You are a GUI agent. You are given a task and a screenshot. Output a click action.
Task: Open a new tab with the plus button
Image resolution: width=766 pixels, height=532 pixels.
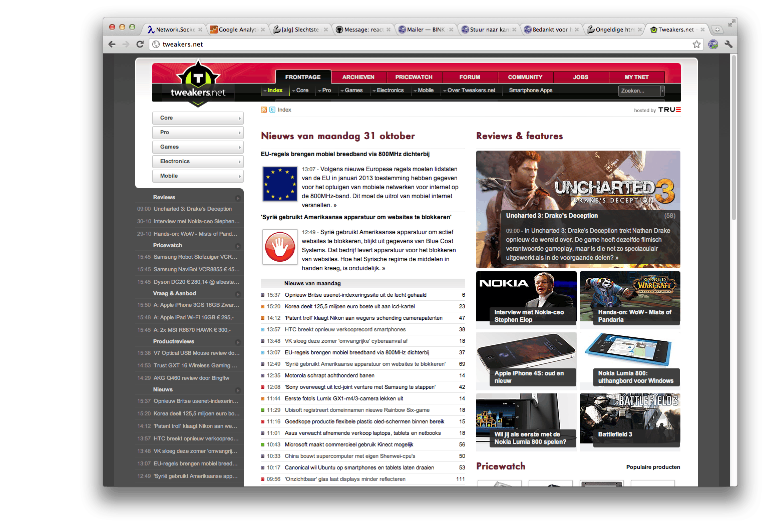click(x=717, y=30)
